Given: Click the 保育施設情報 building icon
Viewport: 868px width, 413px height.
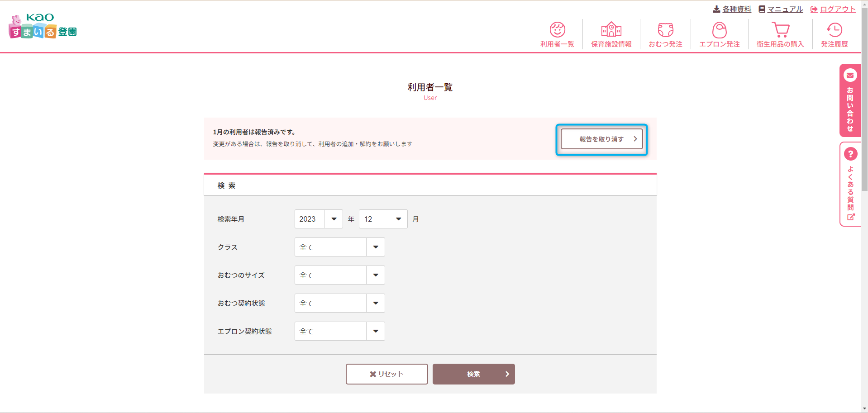Looking at the screenshot, I should (611, 30).
